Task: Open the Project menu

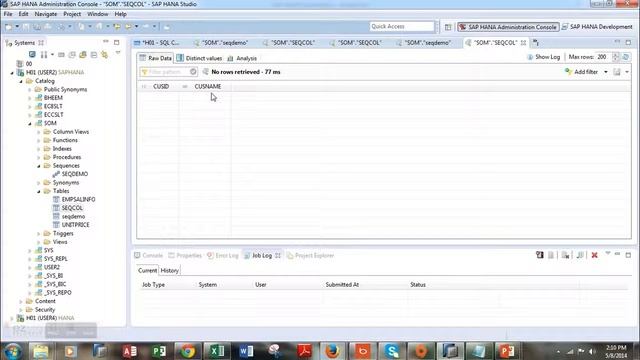Action: 72,14
